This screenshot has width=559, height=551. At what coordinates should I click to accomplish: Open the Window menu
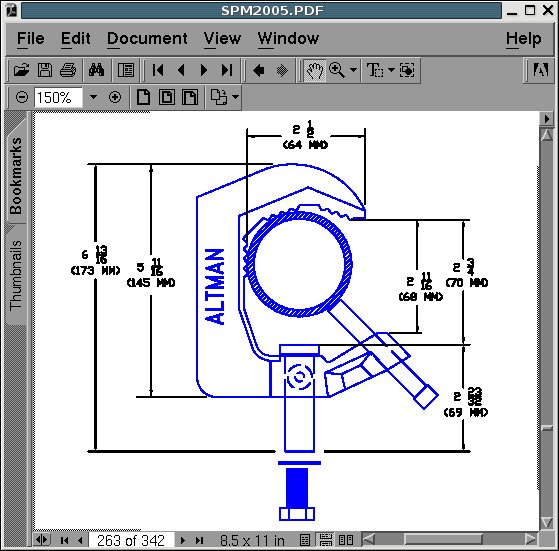(x=288, y=38)
